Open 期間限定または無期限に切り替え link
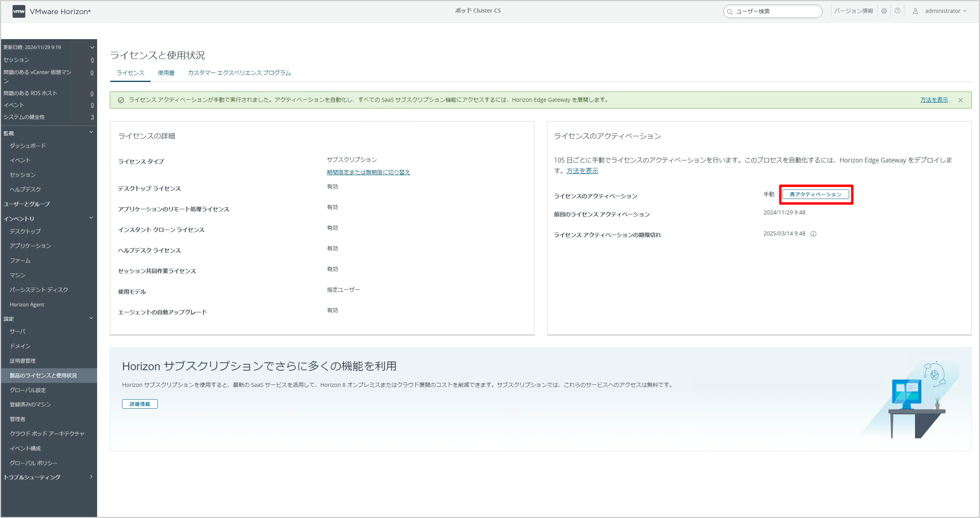The image size is (980, 518). coord(368,172)
